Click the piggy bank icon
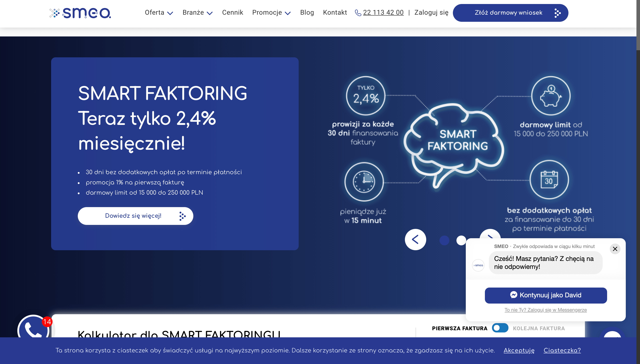This screenshot has width=640, height=364. 551,96
